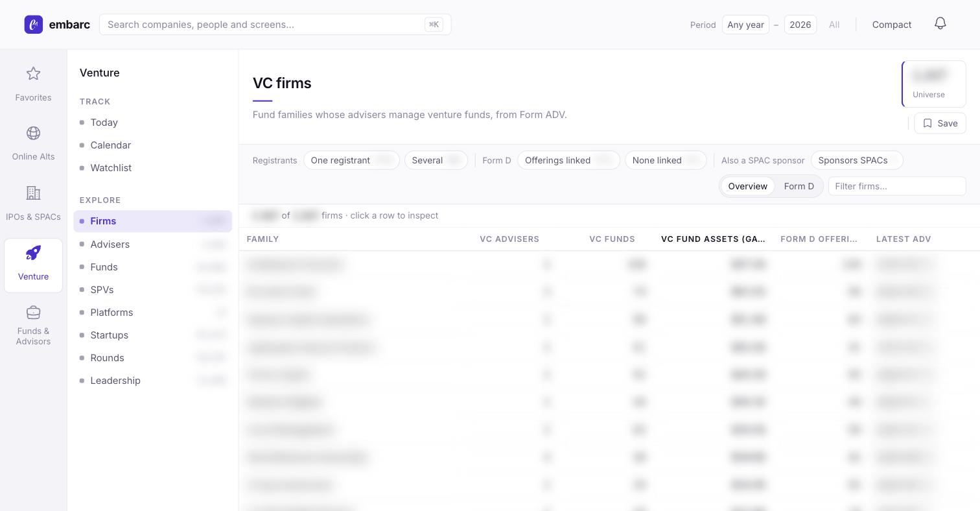Open the Funds explore page

(153, 267)
